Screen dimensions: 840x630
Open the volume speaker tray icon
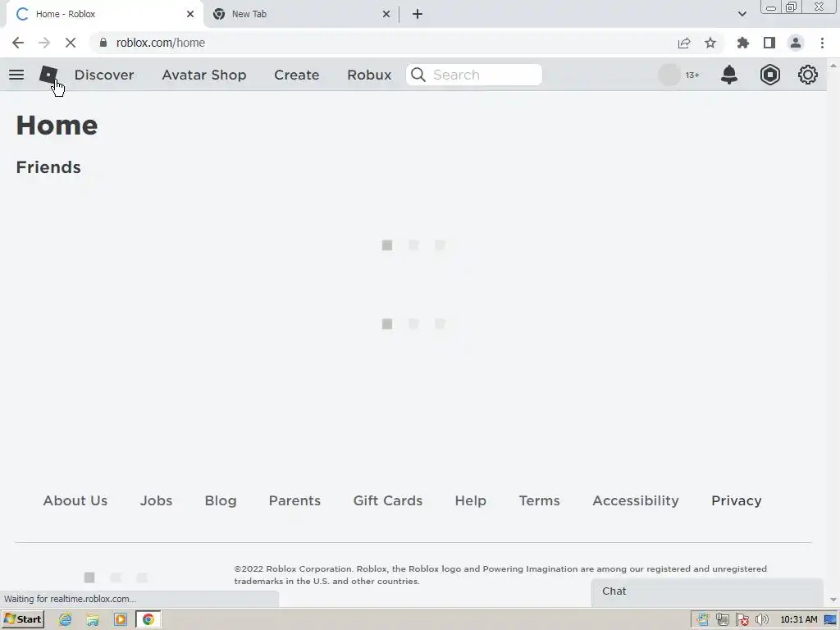(762, 620)
